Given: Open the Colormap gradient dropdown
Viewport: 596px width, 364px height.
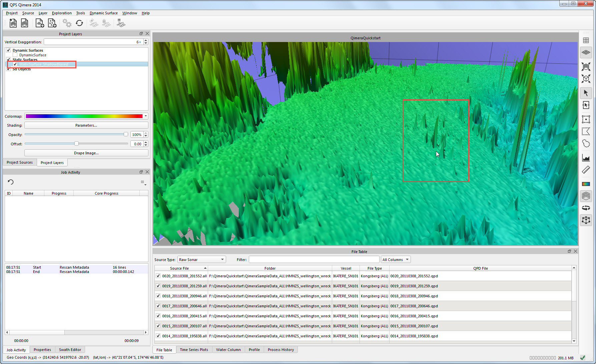Looking at the screenshot, I should [145, 116].
